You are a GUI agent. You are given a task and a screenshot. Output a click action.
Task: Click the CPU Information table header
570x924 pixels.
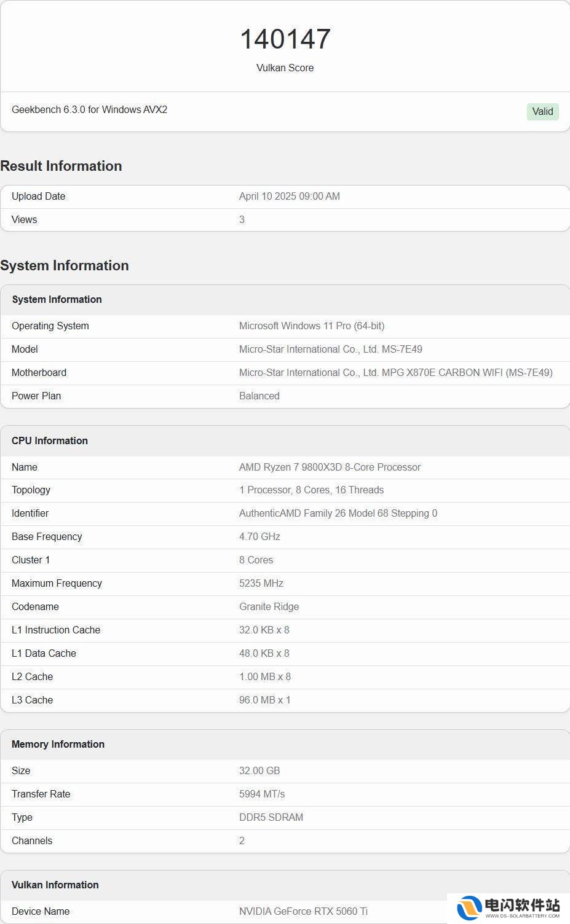(x=50, y=441)
